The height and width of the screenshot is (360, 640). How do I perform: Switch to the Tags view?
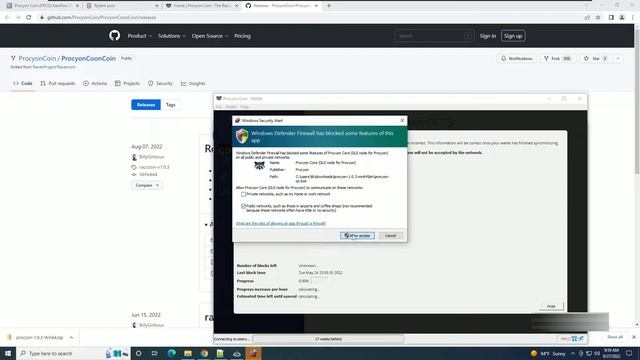[x=171, y=105]
